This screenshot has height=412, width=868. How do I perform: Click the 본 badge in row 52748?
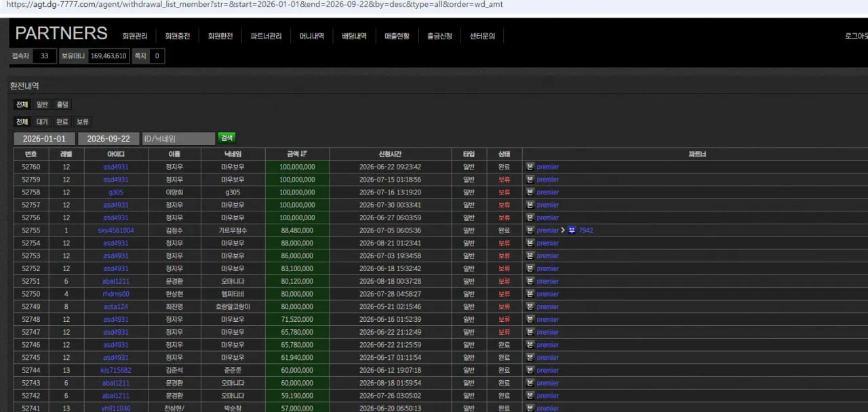tap(530, 319)
